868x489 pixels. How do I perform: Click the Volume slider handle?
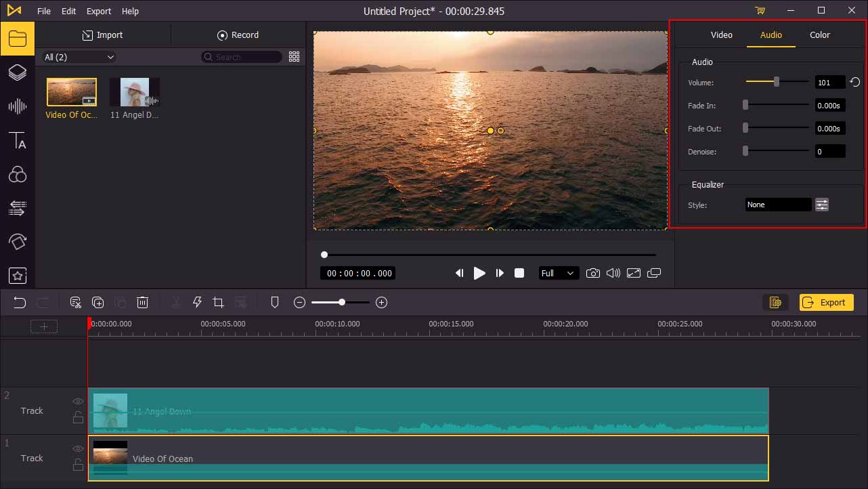coord(777,83)
